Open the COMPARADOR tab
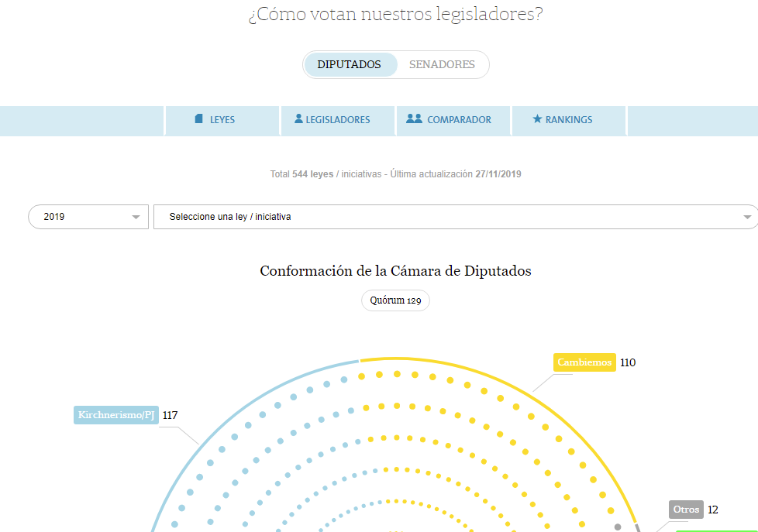Viewport: 758px width, 532px height. 453,120
